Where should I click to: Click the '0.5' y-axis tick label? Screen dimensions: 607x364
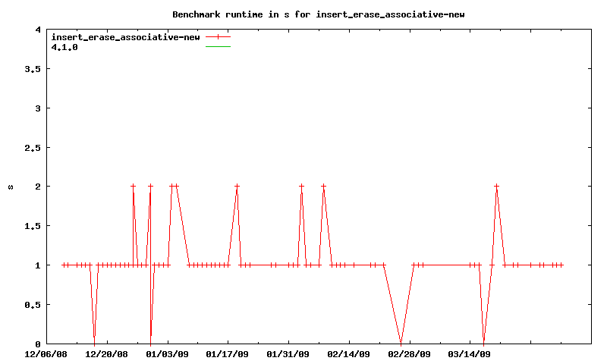click(x=33, y=304)
